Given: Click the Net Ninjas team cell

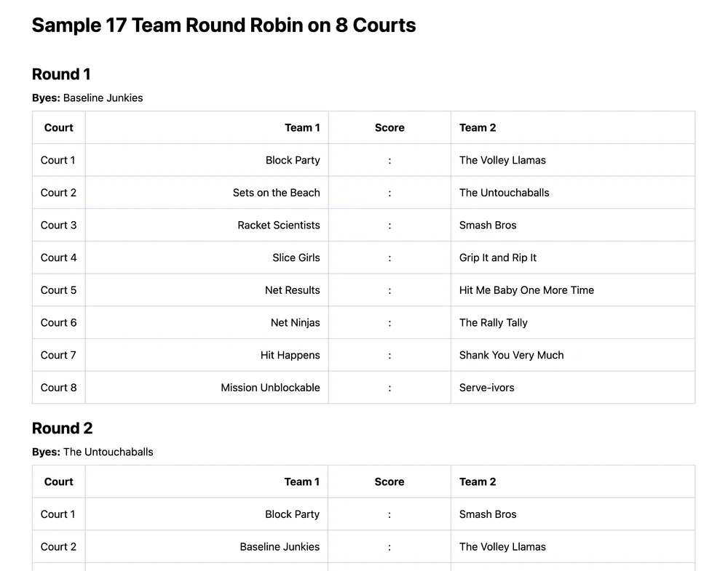Looking at the screenshot, I should tap(295, 322).
